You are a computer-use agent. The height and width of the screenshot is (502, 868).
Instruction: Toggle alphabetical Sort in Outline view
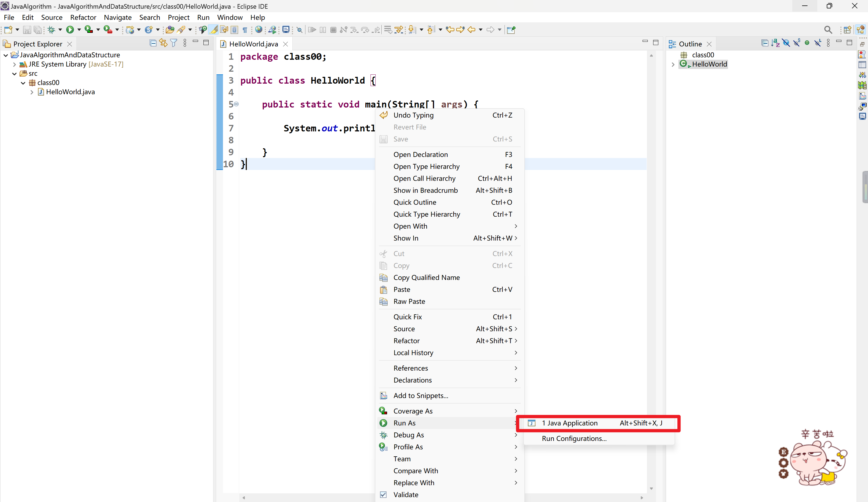(x=776, y=43)
